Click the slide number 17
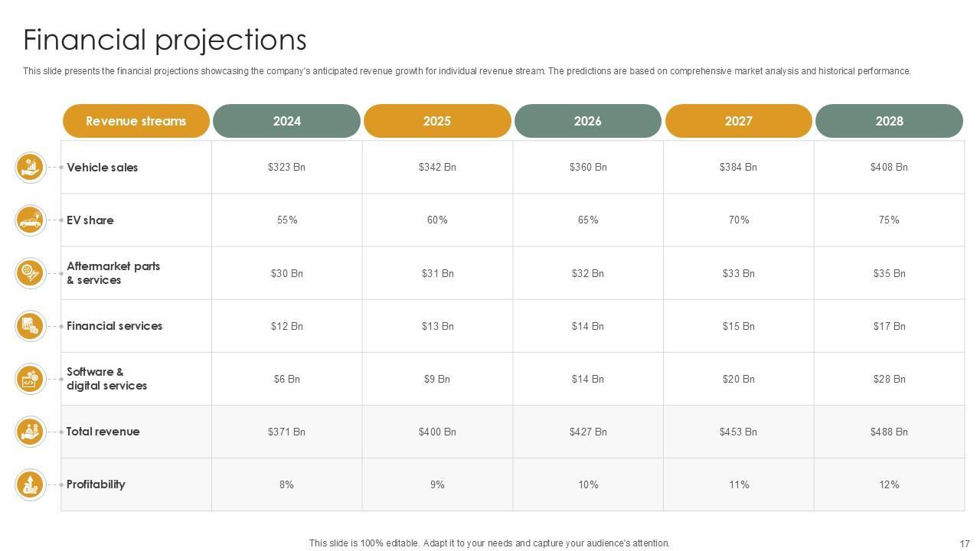 (964, 543)
